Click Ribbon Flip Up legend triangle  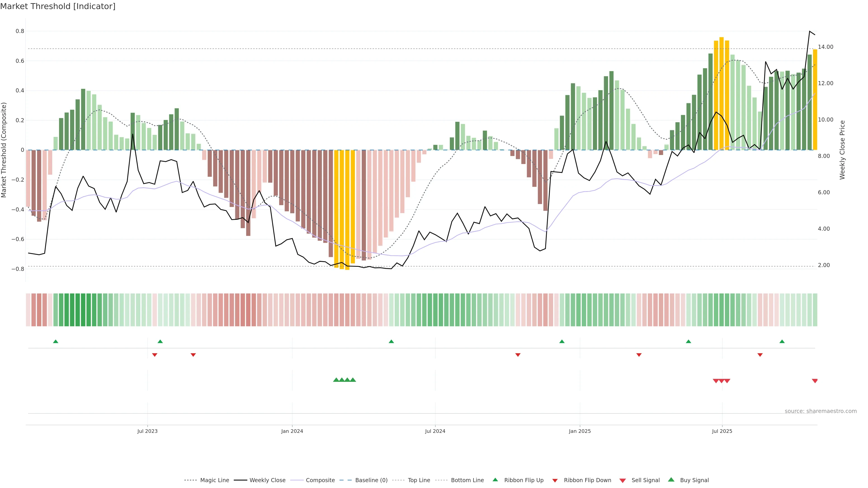click(495, 480)
